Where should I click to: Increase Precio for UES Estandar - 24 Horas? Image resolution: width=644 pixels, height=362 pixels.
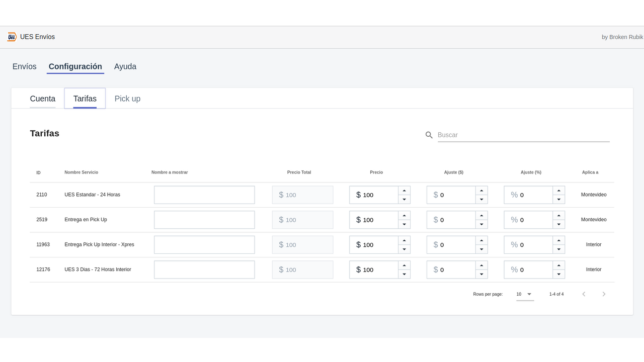tap(405, 191)
